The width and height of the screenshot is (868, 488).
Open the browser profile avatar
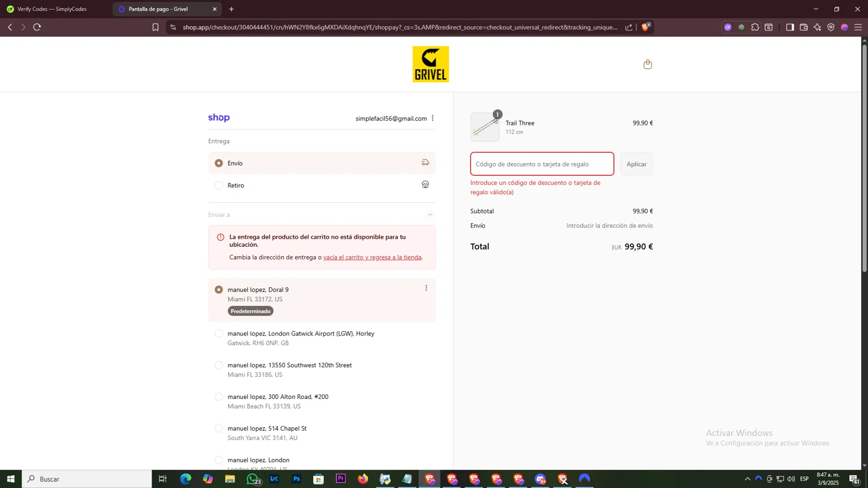point(844,27)
